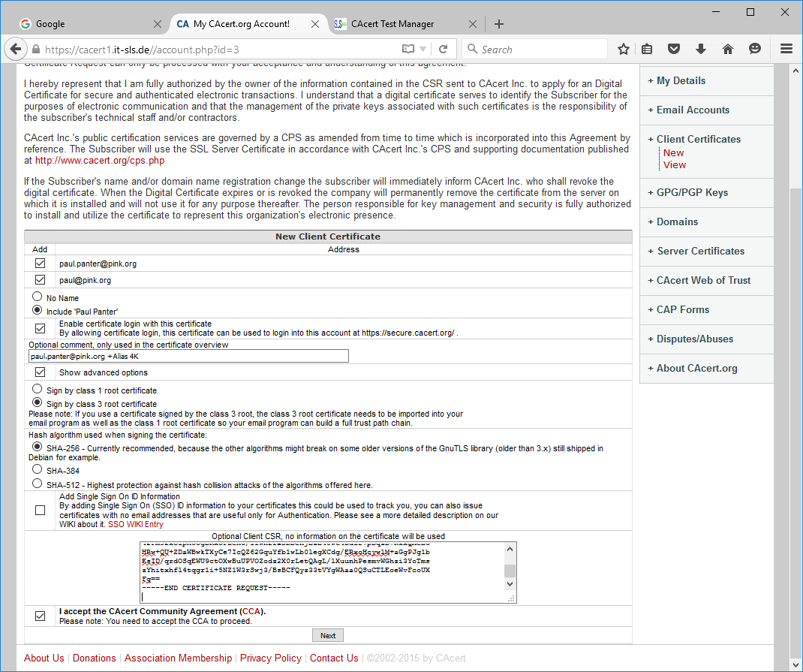Image resolution: width=803 pixels, height=672 pixels.
Task: Expand the GPG/PGP Keys sidebar section
Action: pyautogui.click(x=692, y=192)
